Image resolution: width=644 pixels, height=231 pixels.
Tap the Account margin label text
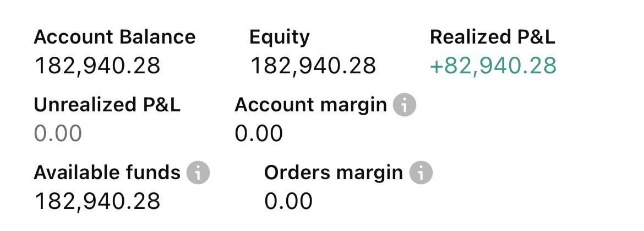coord(310,105)
